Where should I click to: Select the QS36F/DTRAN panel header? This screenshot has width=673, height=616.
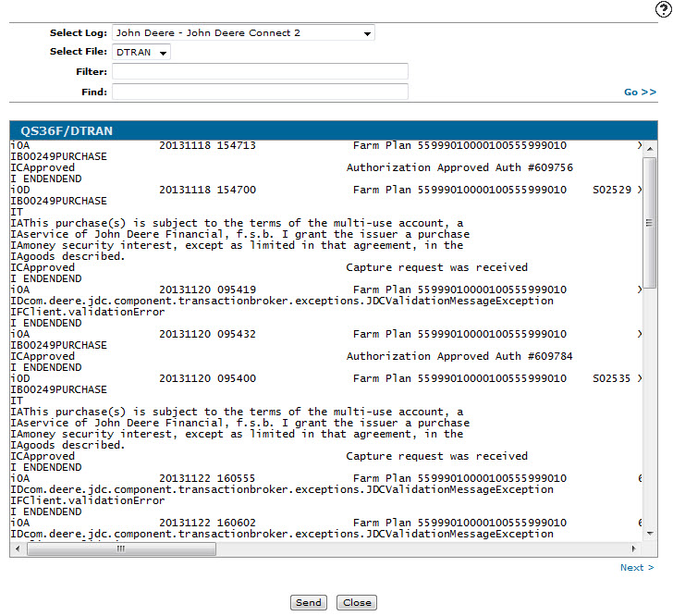[x=334, y=131]
